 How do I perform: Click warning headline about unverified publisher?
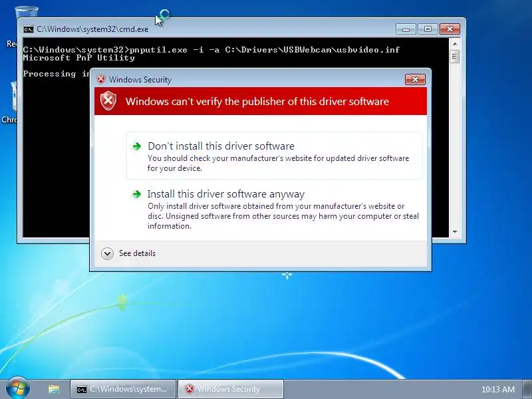(257, 102)
